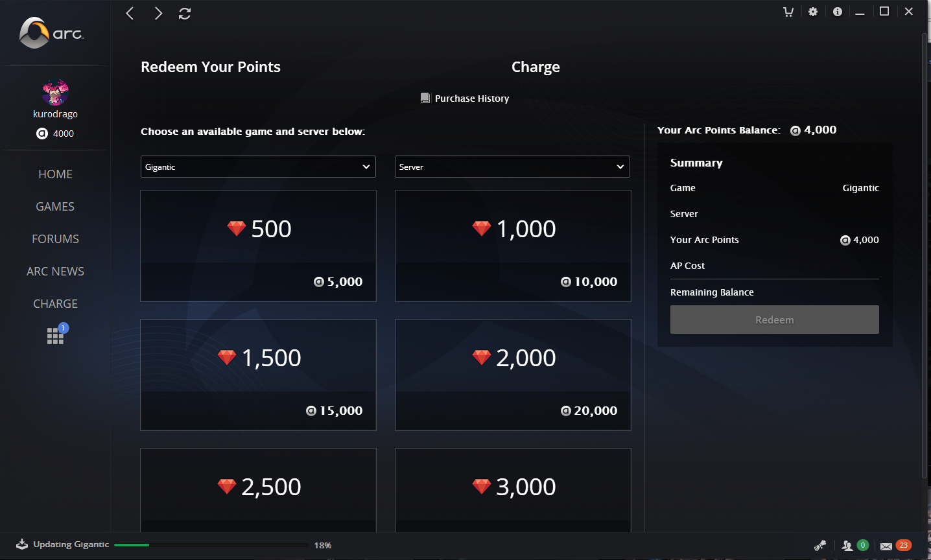
Task: Go forward with the right arrow
Action: [158, 14]
